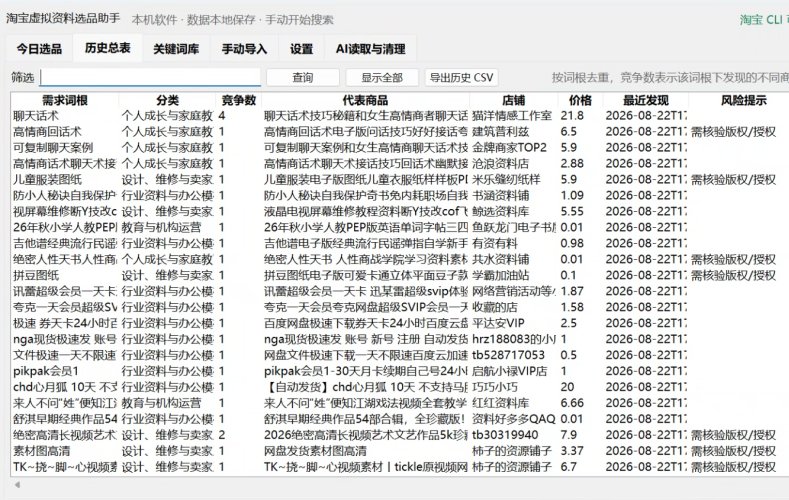
Task: Click the 最近发现 column header
Action: point(646,100)
